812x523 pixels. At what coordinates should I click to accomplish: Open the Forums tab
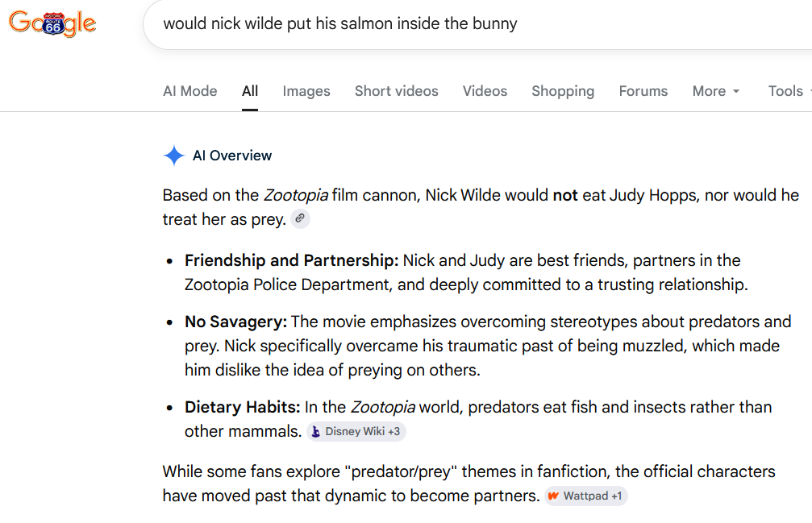[643, 91]
